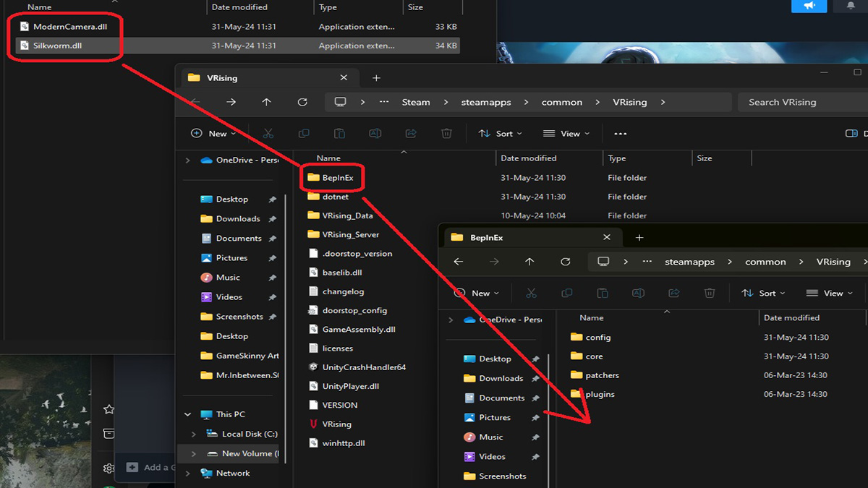The width and height of the screenshot is (868, 488).
Task: Open the See more ellipsis menu
Action: pyautogui.click(x=620, y=133)
